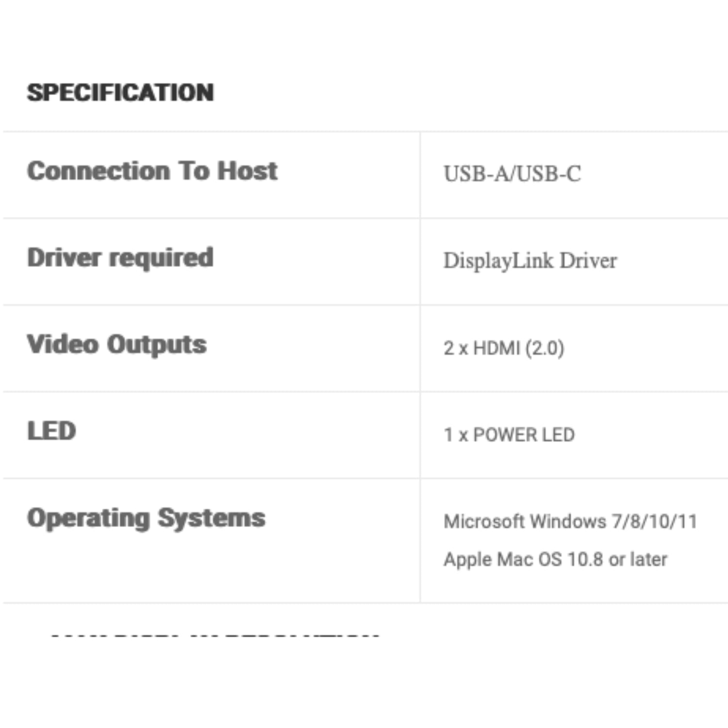This screenshot has width=728, height=728.
Task: Click the word "required" in the driver label
Action: pos(161,258)
